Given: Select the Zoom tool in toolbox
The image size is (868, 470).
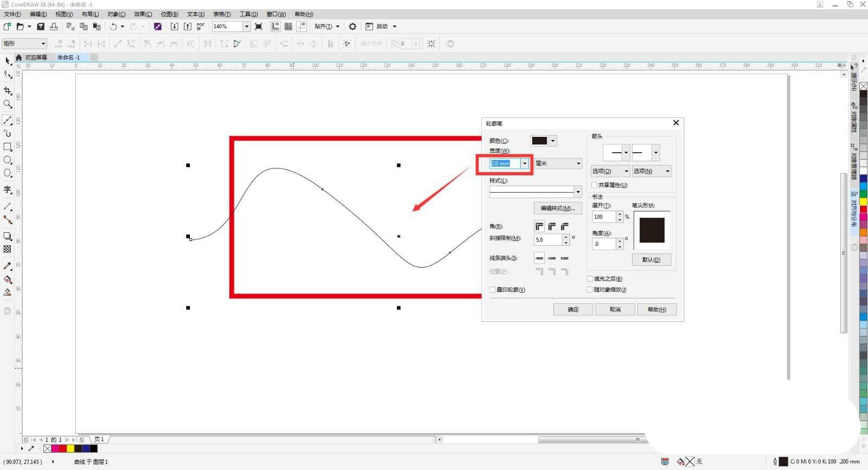Looking at the screenshot, I should pos(8,104).
